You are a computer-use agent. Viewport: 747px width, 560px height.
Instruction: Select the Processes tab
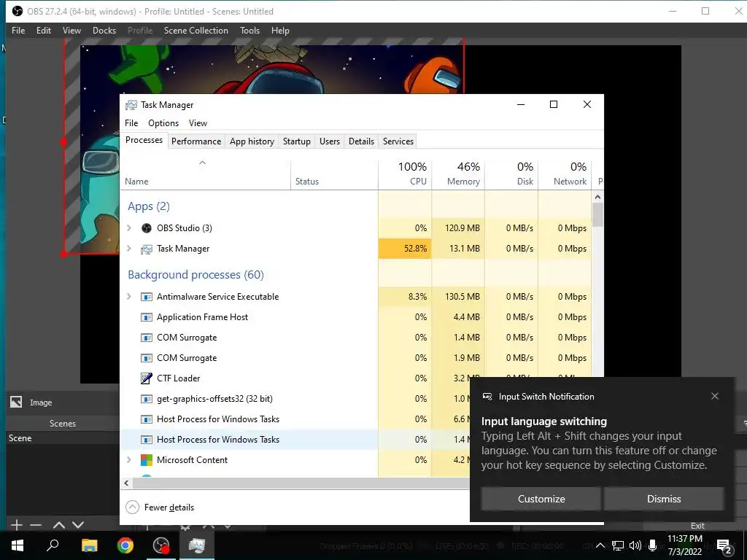pos(144,140)
